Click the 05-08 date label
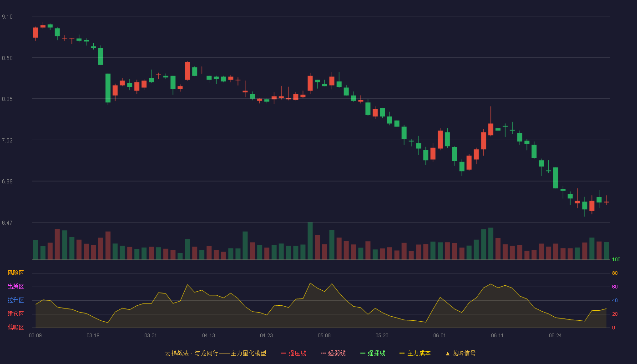This screenshot has height=364, width=637. 324,335
